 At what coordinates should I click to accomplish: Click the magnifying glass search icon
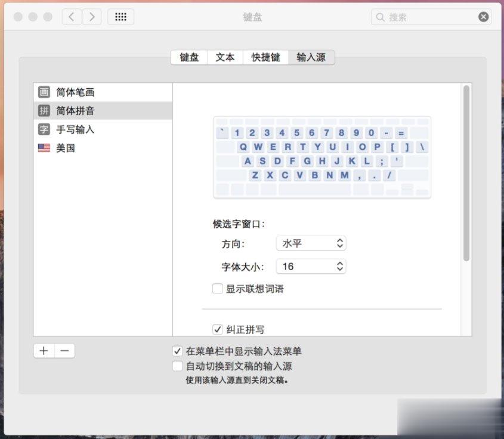(381, 17)
